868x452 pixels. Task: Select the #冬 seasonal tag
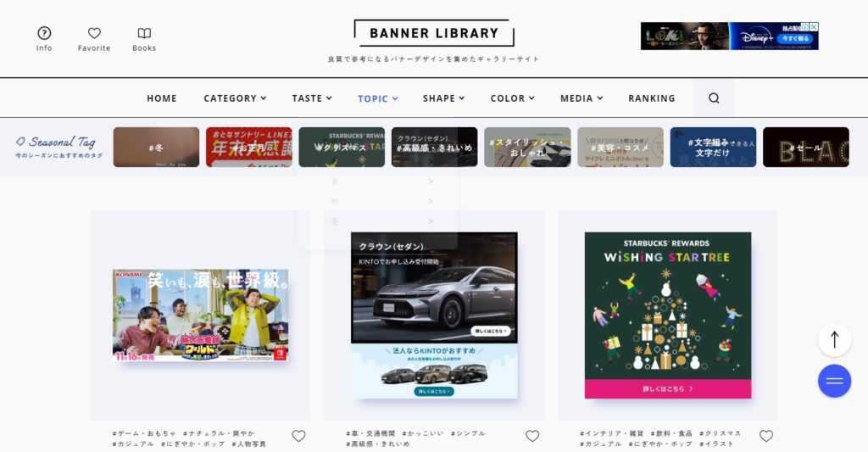coord(156,148)
